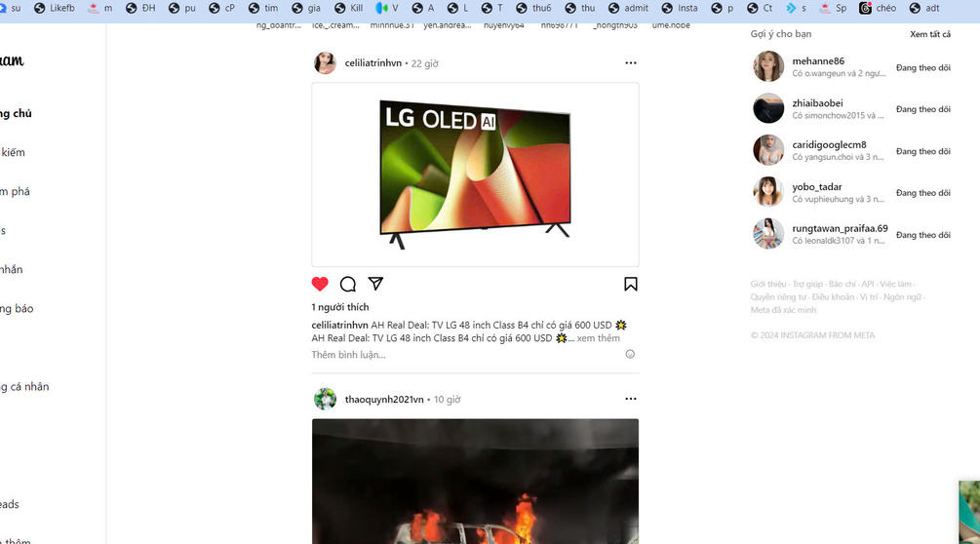This screenshot has height=544, width=980.
Task: Open the tim bookmark
Action: [263, 8]
